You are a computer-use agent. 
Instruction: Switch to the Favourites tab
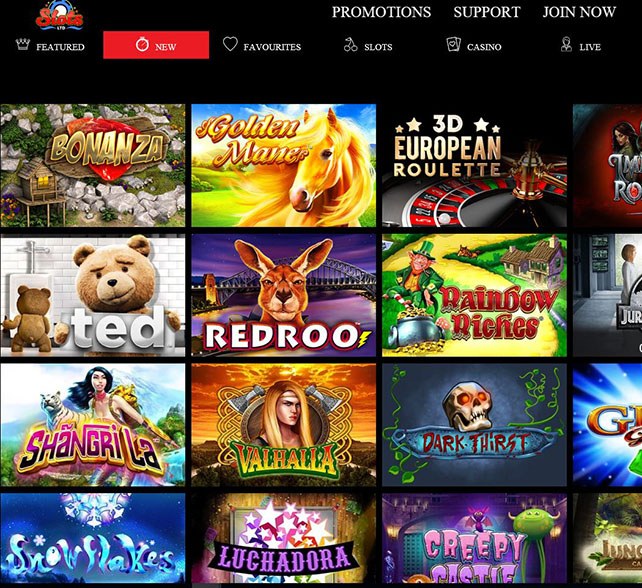262,45
